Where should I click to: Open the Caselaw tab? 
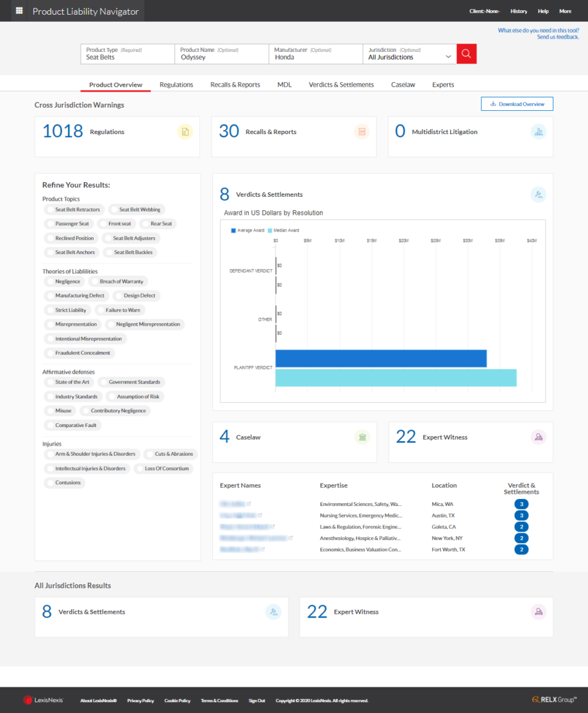point(403,85)
